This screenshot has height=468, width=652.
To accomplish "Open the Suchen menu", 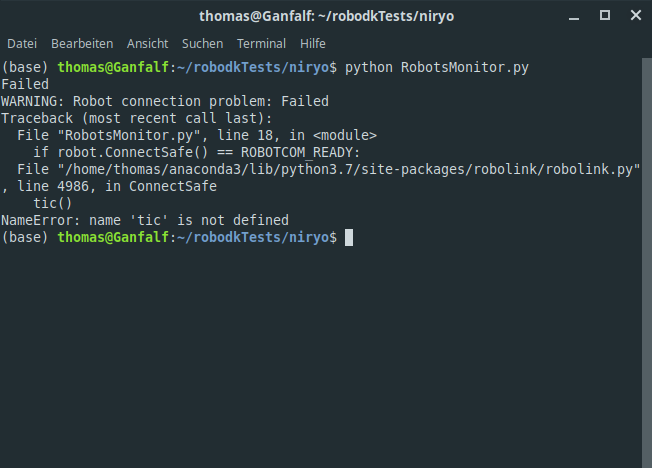I will tap(202, 44).
